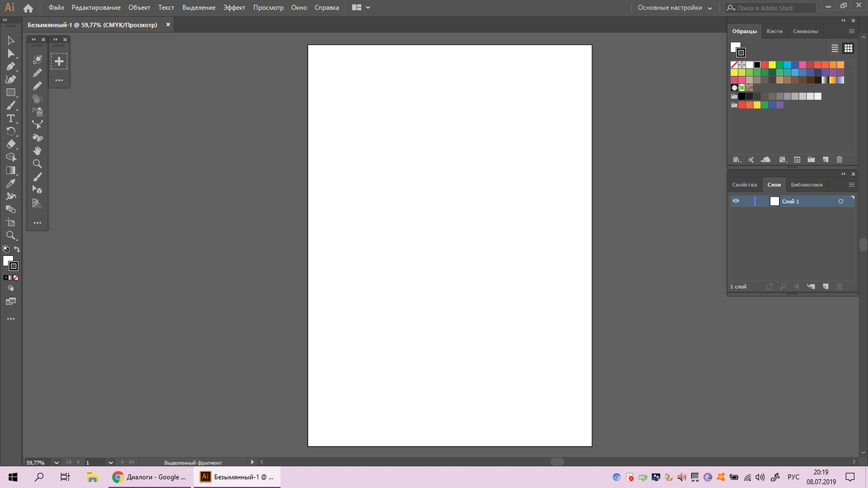Image resolution: width=868 pixels, height=488 pixels.
Task: Select the Direct Selection tool
Action: 11,53
